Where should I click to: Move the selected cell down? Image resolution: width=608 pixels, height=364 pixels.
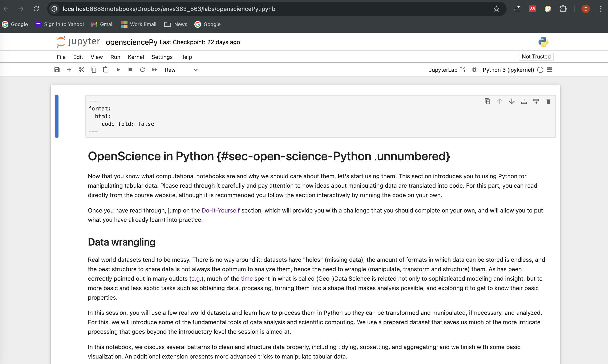click(512, 101)
